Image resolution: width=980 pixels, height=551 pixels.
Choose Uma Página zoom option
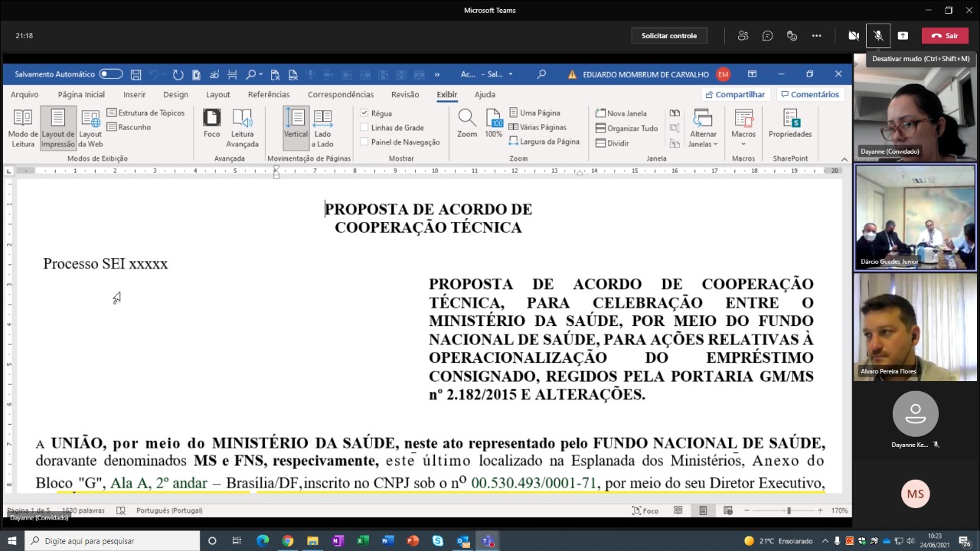tap(534, 112)
